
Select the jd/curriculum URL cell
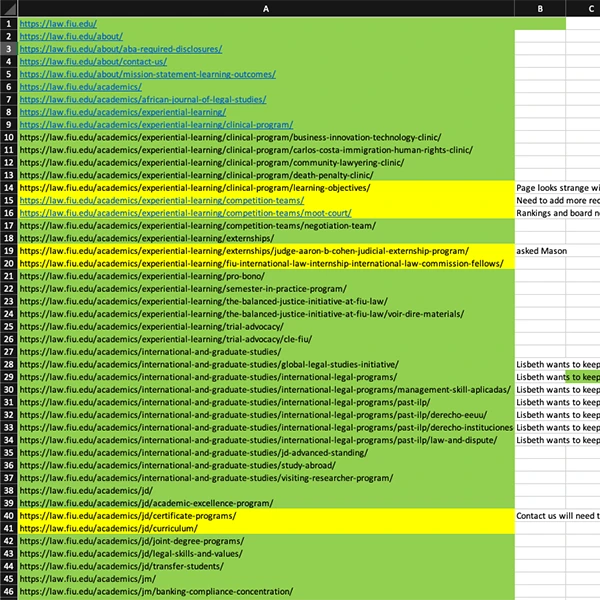point(266,529)
